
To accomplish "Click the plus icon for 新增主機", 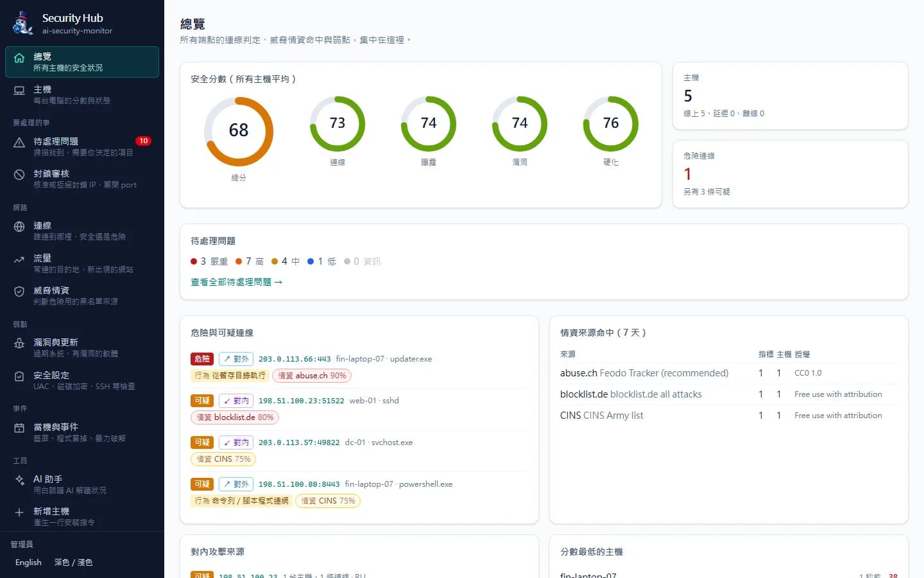I will click(x=19, y=512).
